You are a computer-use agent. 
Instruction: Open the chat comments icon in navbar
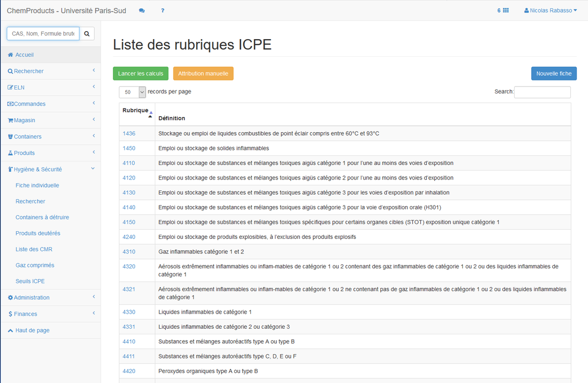coord(142,11)
